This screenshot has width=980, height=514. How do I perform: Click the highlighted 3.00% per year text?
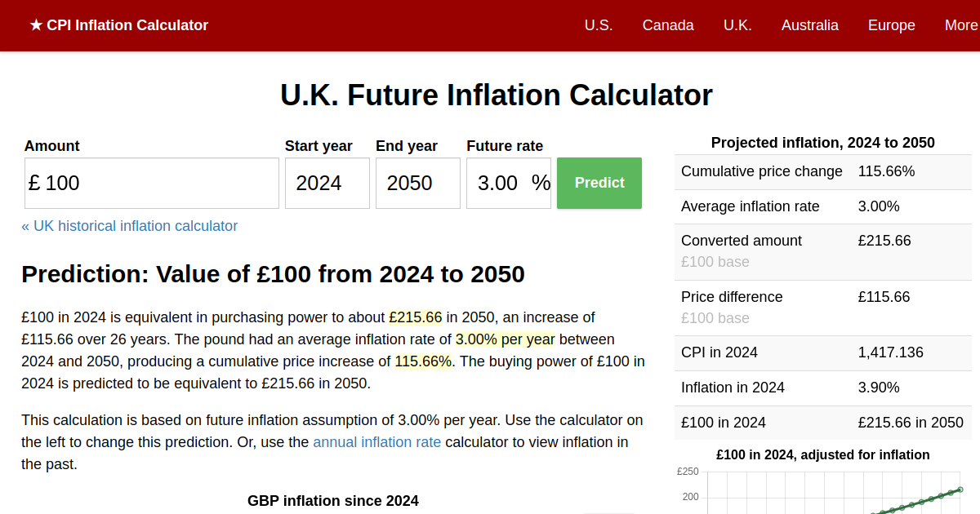(505, 339)
